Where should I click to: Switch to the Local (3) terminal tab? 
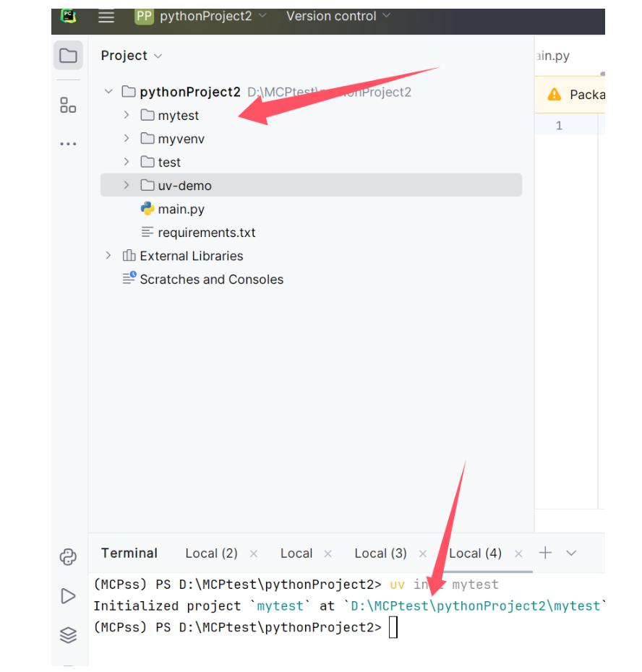pos(380,553)
